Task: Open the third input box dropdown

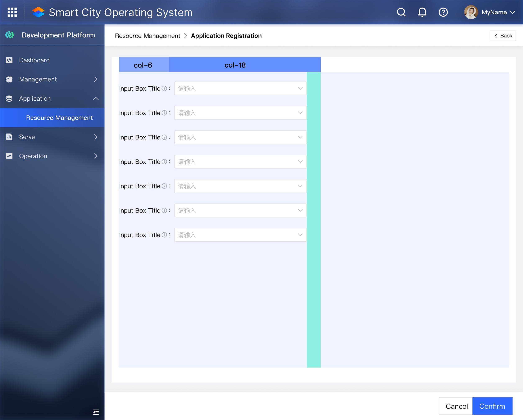Action: click(240, 137)
